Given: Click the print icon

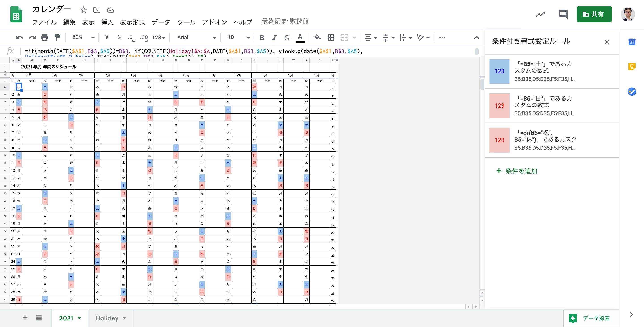Looking at the screenshot, I should pos(44,38).
